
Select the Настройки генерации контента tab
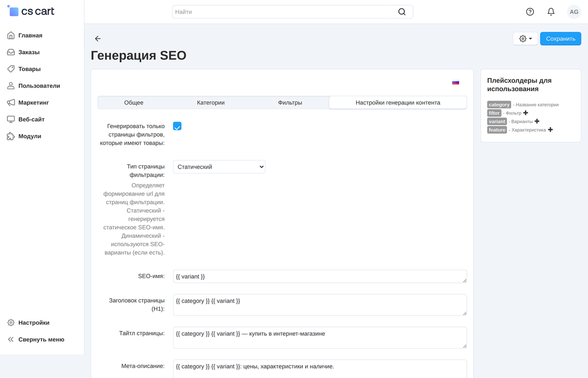click(398, 102)
